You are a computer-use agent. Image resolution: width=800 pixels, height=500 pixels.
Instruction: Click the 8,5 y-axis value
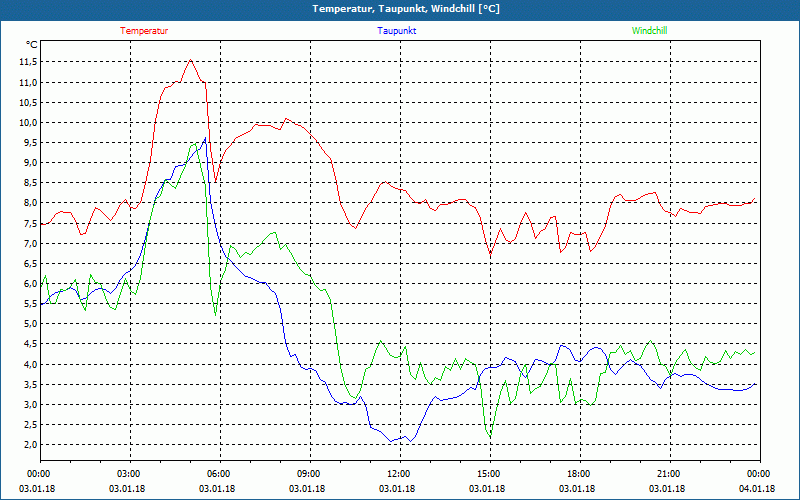pyautogui.click(x=30, y=183)
